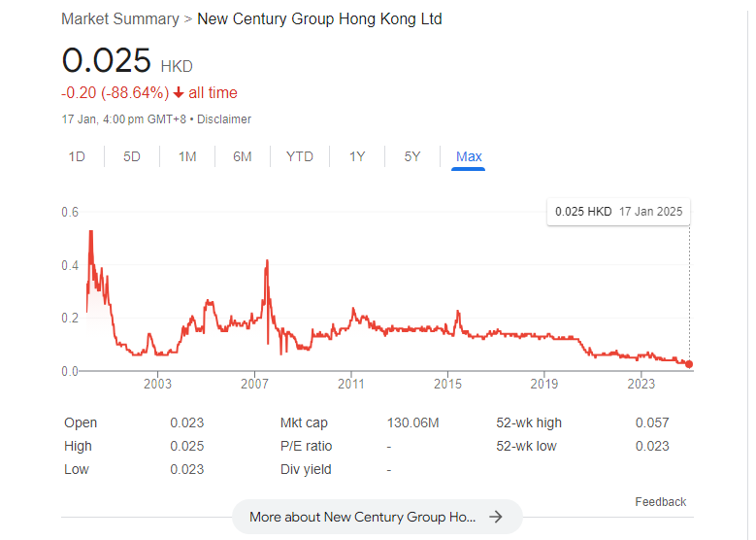Click the 17 Jan, 4:00 pm GMT+8 timestamp

124,119
